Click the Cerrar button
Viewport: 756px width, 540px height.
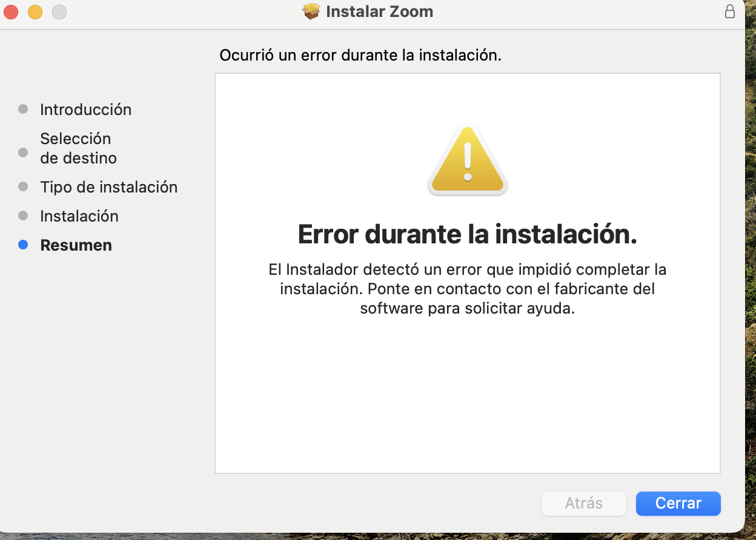[678, 503]
